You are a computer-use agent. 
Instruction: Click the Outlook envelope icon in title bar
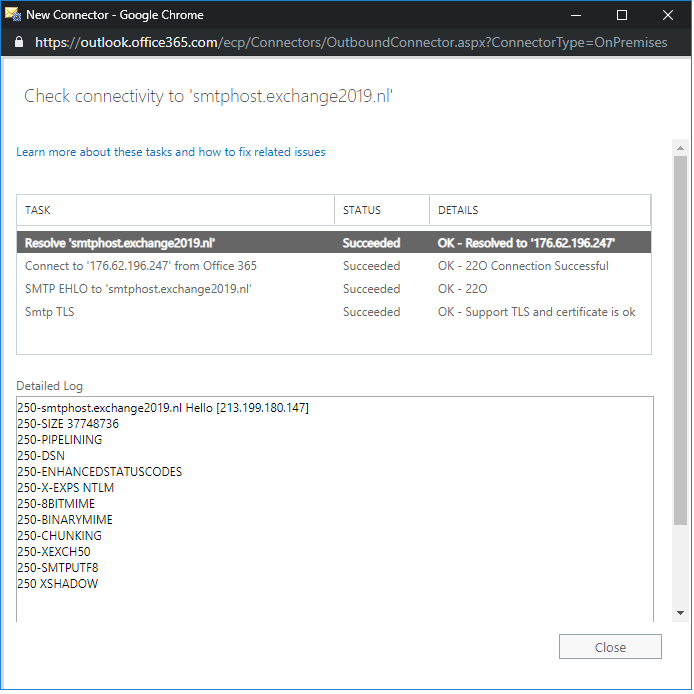pos(13,15)
